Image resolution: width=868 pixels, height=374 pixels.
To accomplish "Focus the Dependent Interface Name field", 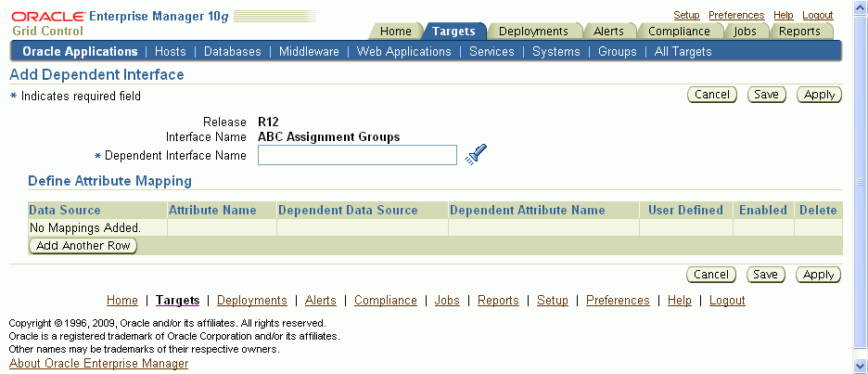I will [358, 155].
